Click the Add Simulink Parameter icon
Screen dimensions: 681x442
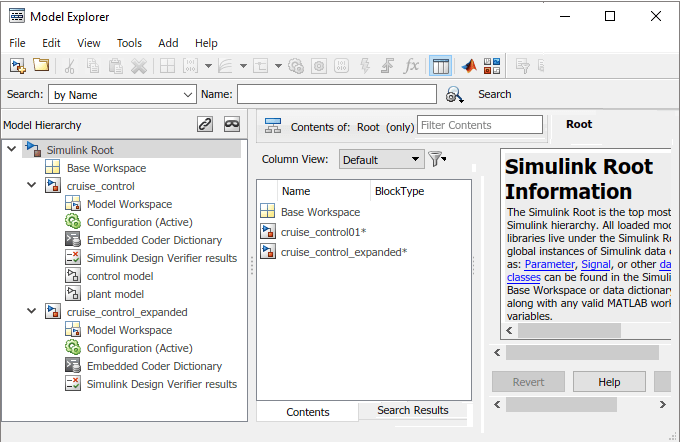click(190, 66)
